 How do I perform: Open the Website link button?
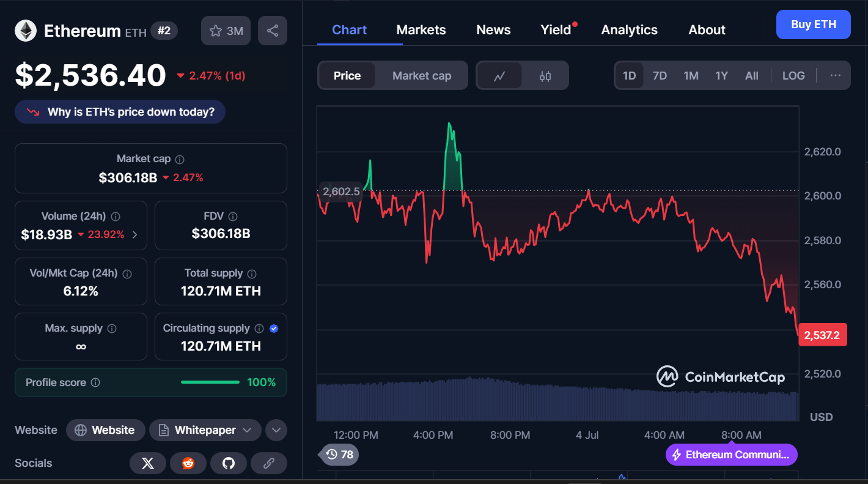105,430
